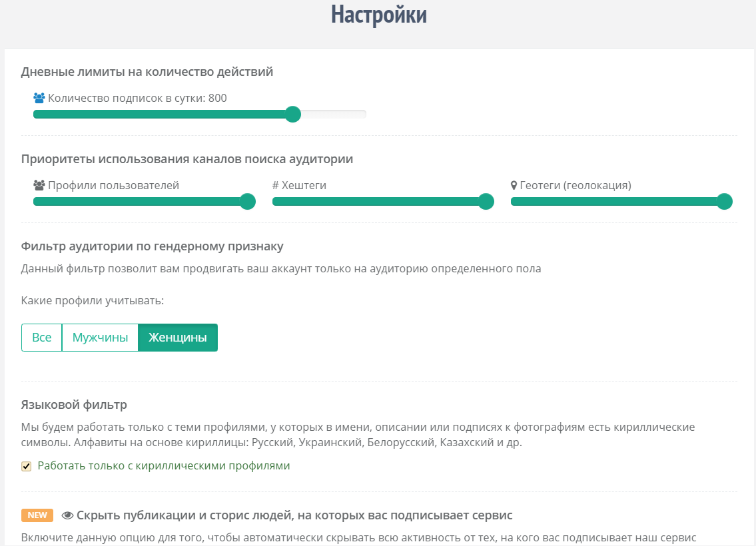Select Женщины gender filter option
The height and width of the screenshot is (546, 756).
coord(177,338)
